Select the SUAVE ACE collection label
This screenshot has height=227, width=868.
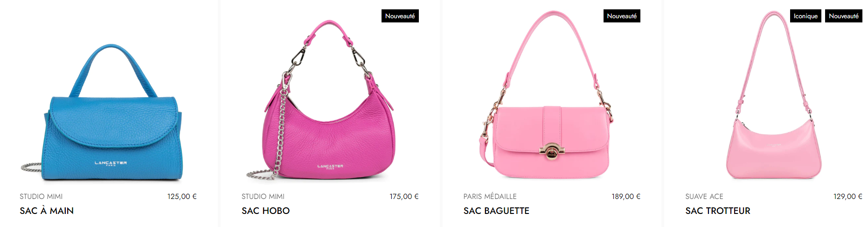click(704, 197)
